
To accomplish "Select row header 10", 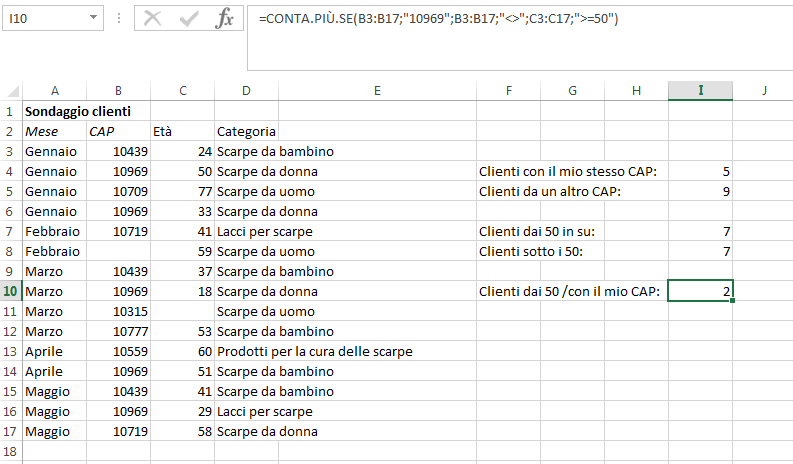I will click(x=11, y=291).
